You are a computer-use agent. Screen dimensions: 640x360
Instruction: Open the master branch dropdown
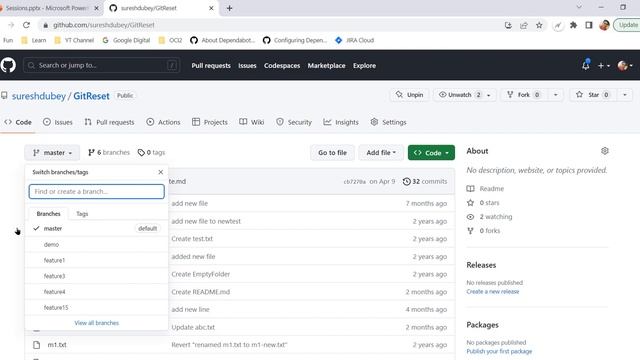coord(52,153)
